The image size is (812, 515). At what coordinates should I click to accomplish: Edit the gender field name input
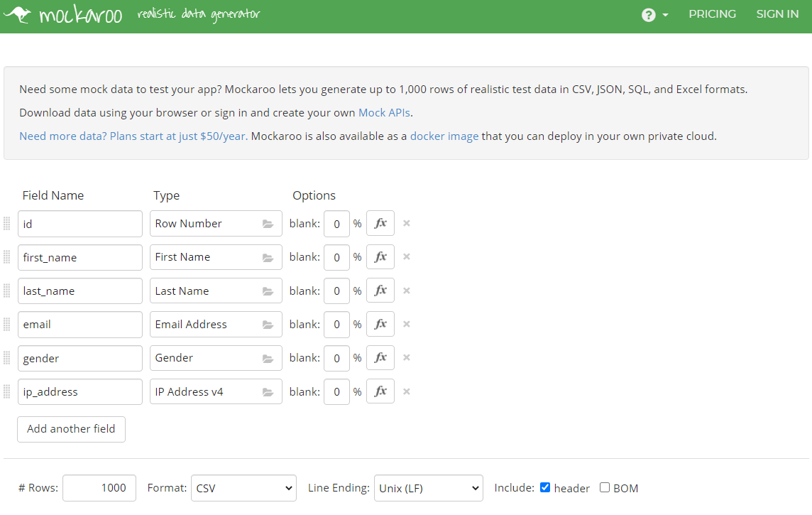click(x=80, y=358)
